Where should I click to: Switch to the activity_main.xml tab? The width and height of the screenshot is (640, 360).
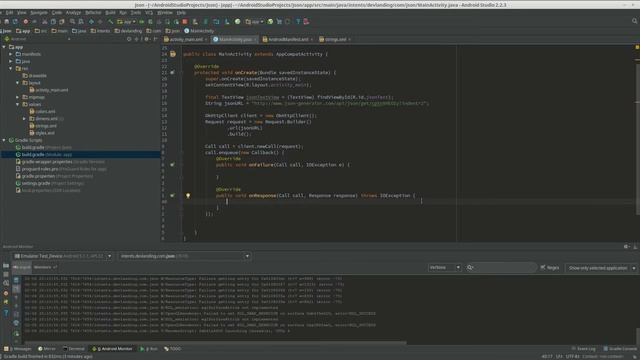(186, 39)
